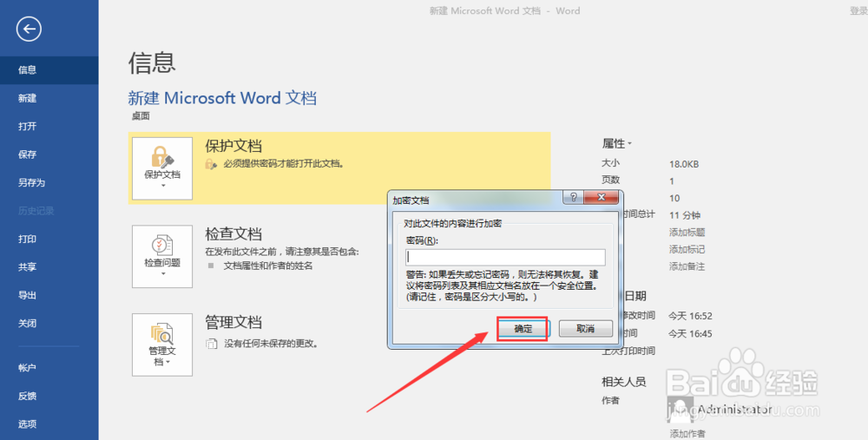Image resolution: width=868 pixels, height=440 pixels.
Task: Click the 相关人员 heading
Action: (x=624, y=382)
